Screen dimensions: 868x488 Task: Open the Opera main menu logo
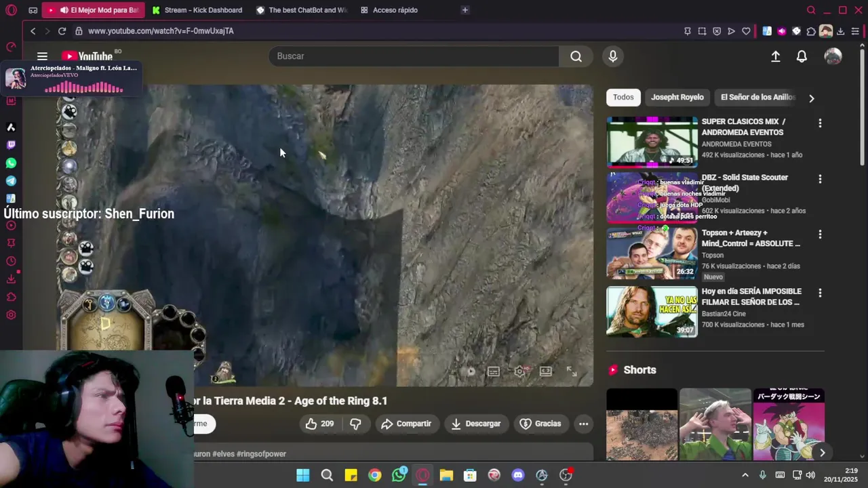click(11, 10)
